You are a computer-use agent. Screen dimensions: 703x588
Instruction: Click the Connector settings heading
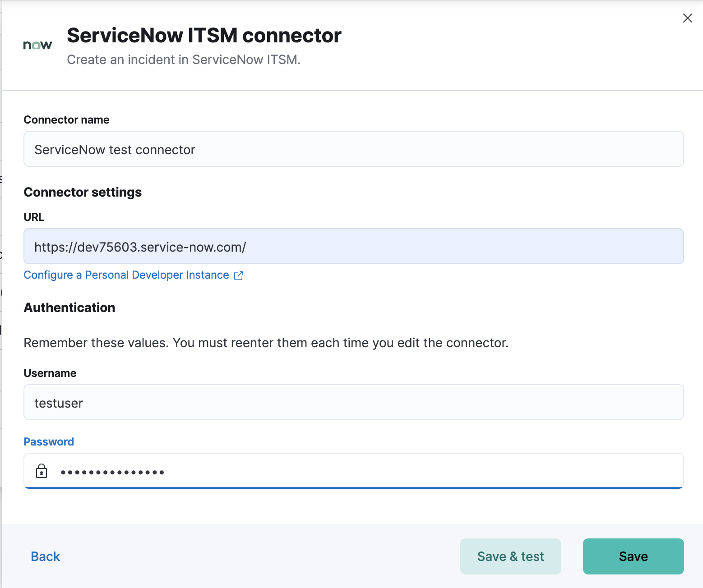(x=83, y=192)
